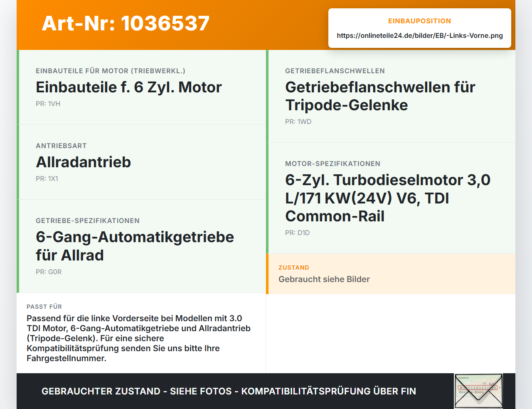Click the MOTOR-SPEZIFIKATIONEN label
This screenshot has height=409, width=532.
point(333,164)
